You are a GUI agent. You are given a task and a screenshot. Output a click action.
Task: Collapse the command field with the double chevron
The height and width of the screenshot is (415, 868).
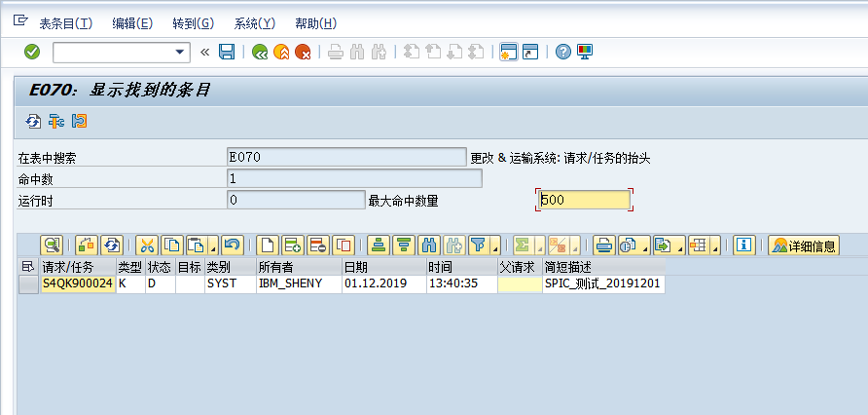(x=204, y=52)
